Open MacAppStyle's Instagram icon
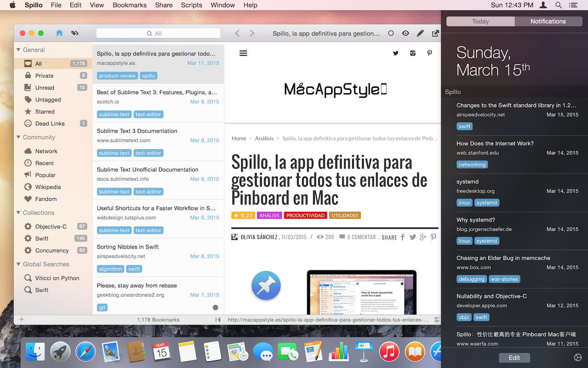The width and height of the screenshot is (588, 368). (413, 53)
